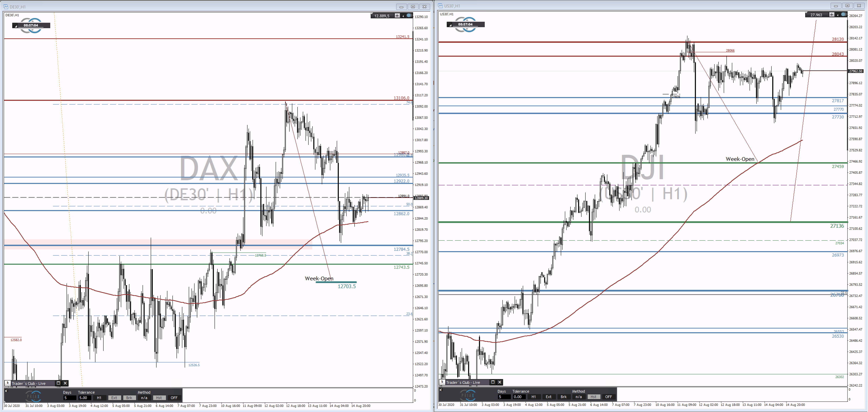Click Days field in DE30 PRIAX panel
This screenshot has height=412, width=868.
70,398
